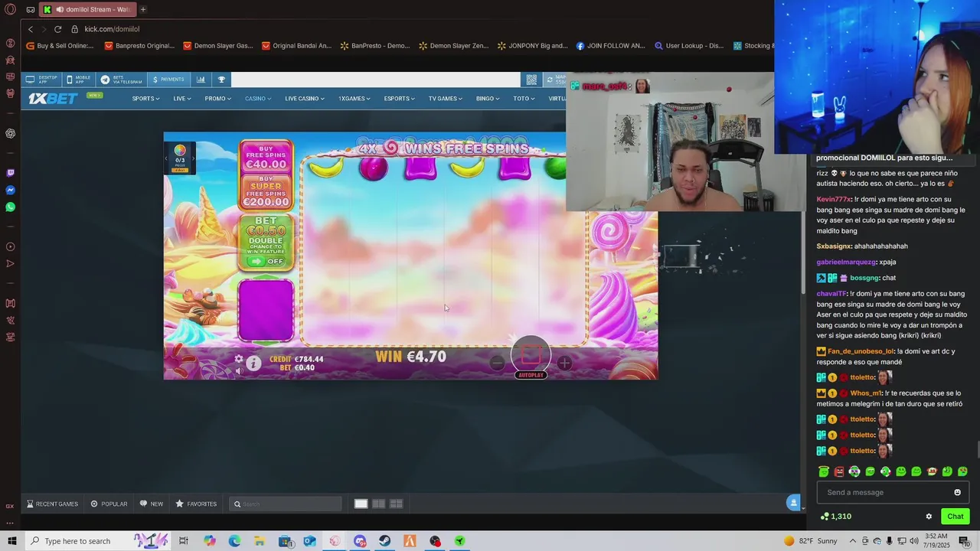Click the QR code icon

531,80
